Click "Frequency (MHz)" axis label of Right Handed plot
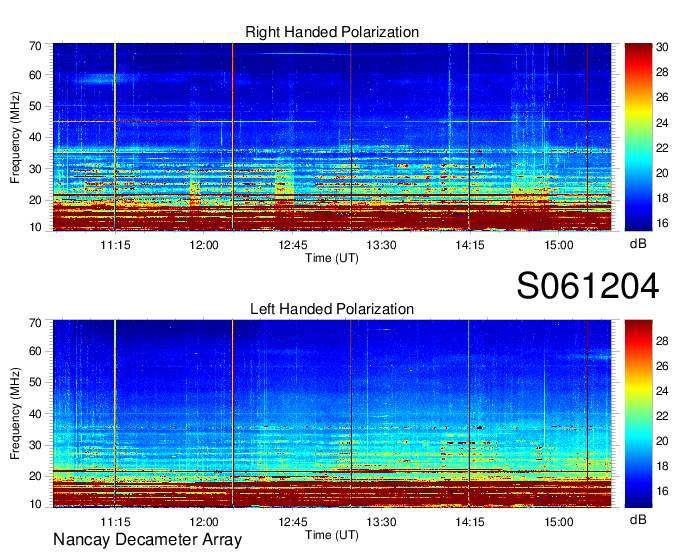The height and width of the screenshot is (552, 680). pyautogui.click(x=15, y=137)
